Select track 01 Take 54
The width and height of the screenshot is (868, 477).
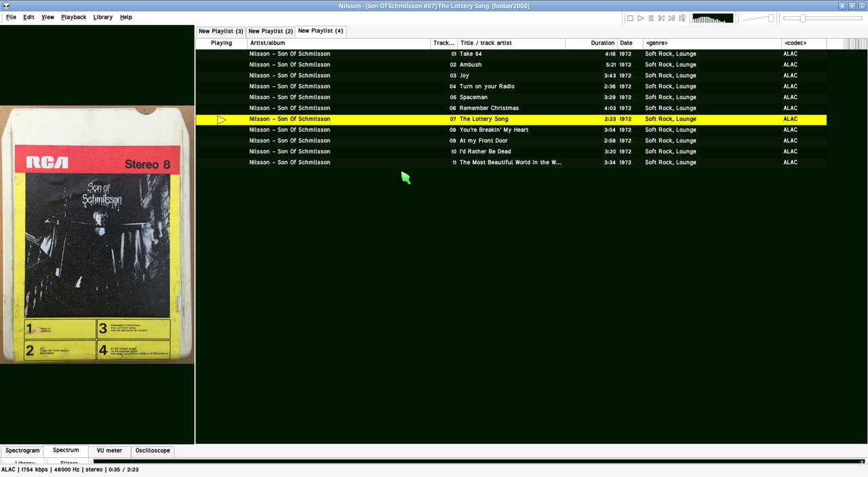click(511, 54)
